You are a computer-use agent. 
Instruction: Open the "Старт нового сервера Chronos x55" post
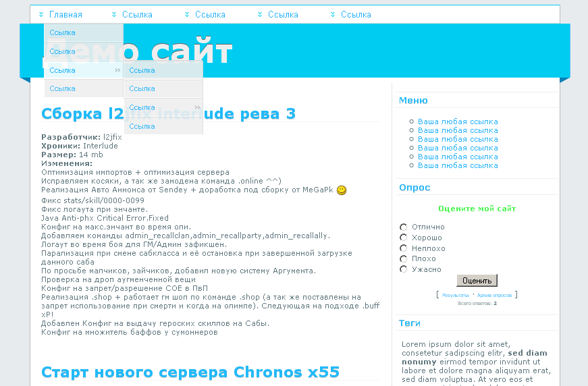point(190,372)
